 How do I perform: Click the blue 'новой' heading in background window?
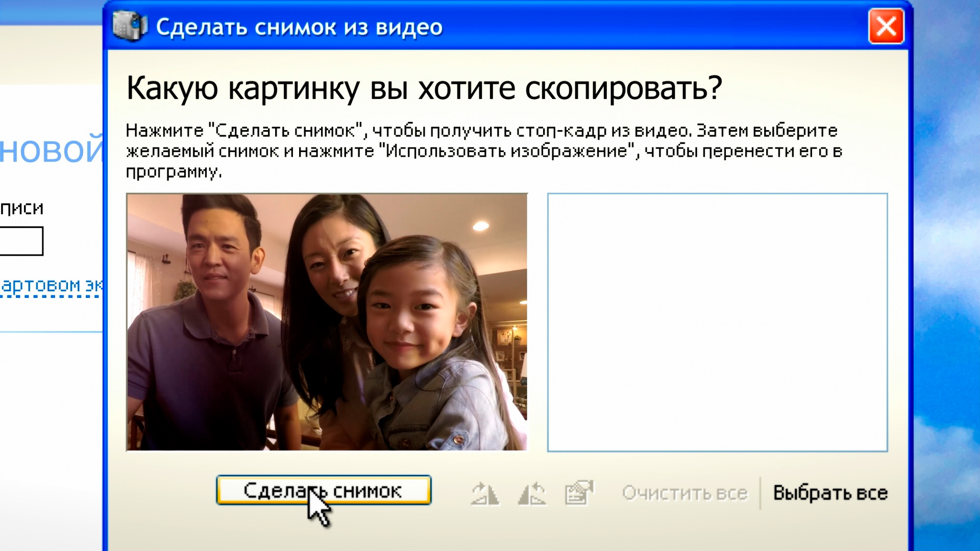[51, 151]
